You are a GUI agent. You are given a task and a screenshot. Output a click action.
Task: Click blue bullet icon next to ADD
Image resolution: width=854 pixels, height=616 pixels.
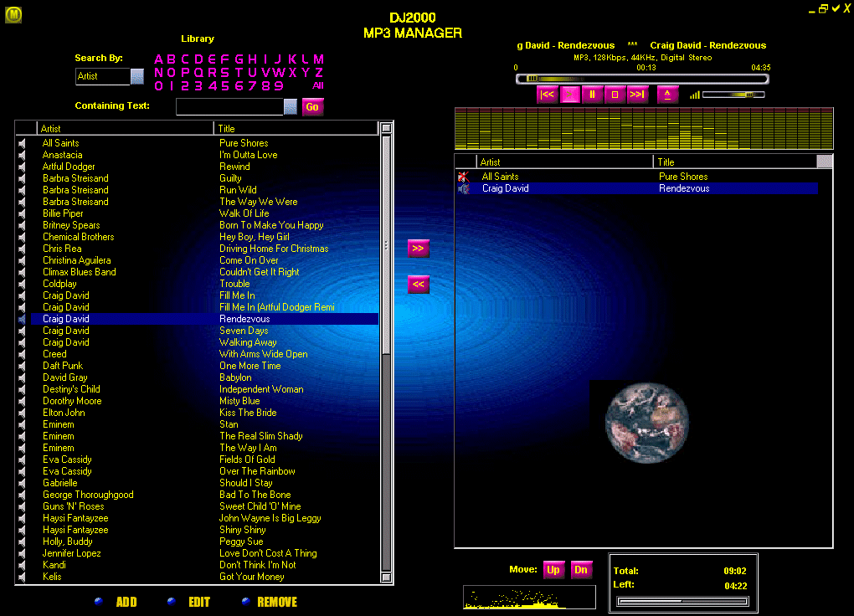pyautogui.click(x=99, y=601)
